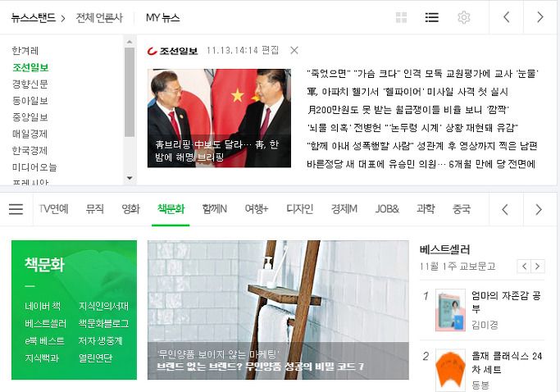The height and width of the screenshot is (392, 560).
Task: Switch to the MY 뉴스 tab
Action: coord(162,17)
